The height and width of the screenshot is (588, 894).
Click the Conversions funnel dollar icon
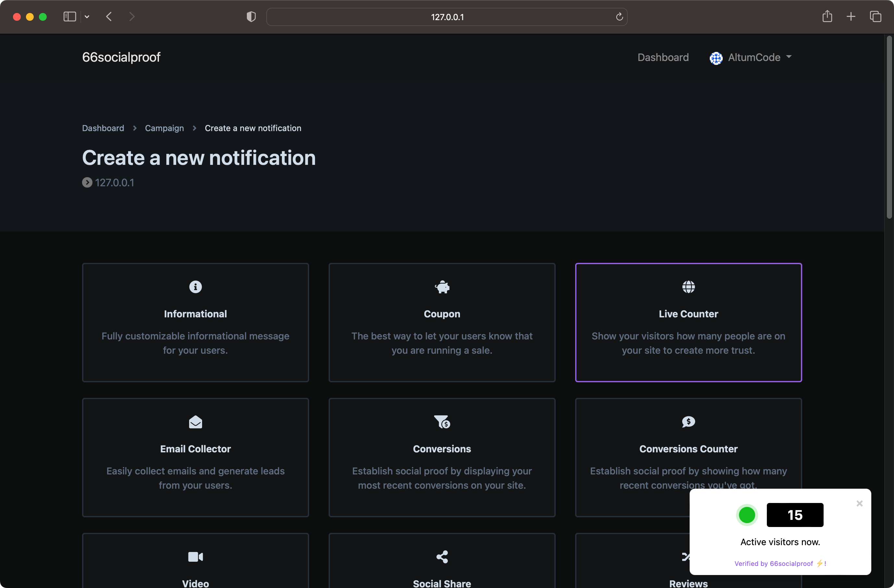click(442, 422)
